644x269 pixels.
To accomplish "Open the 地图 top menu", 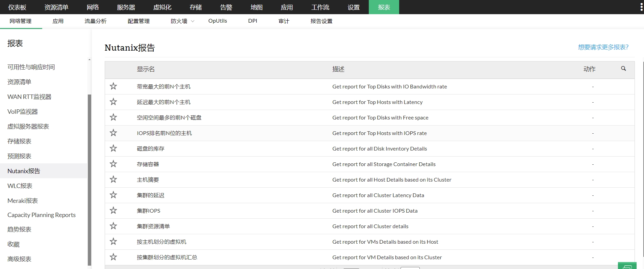I will pyautogui.click(x=257, y=7).
